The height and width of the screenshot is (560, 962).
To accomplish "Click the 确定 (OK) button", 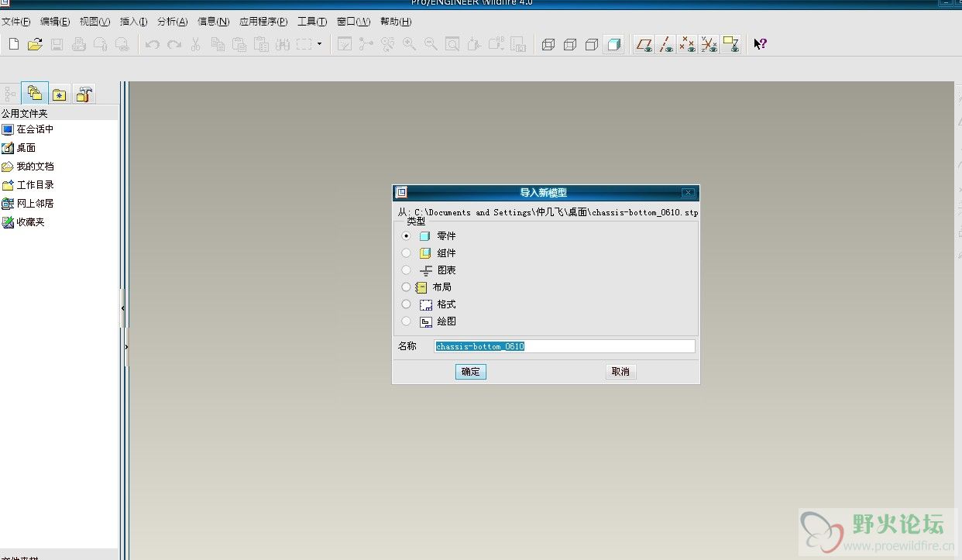I will 470,372.
